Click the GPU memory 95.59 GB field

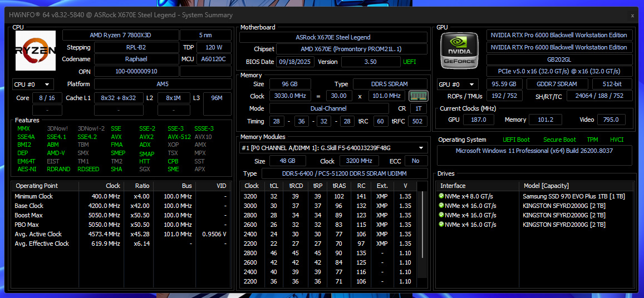click(x=504, y=84)
